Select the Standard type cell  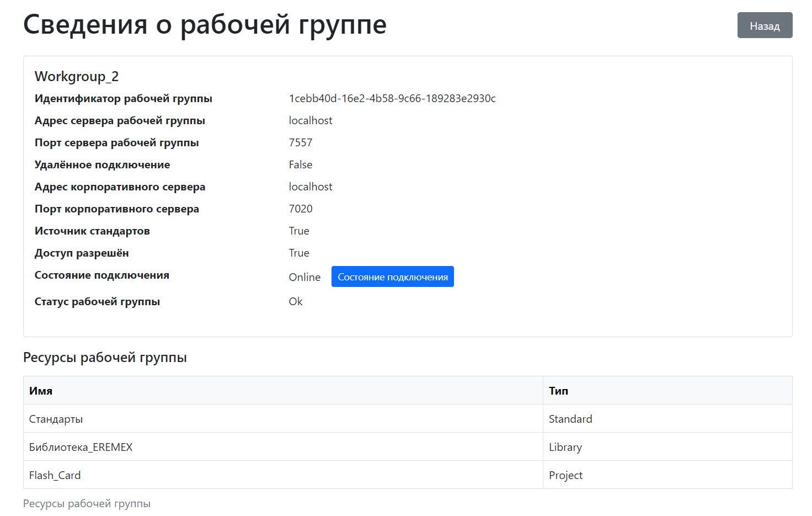570,418
